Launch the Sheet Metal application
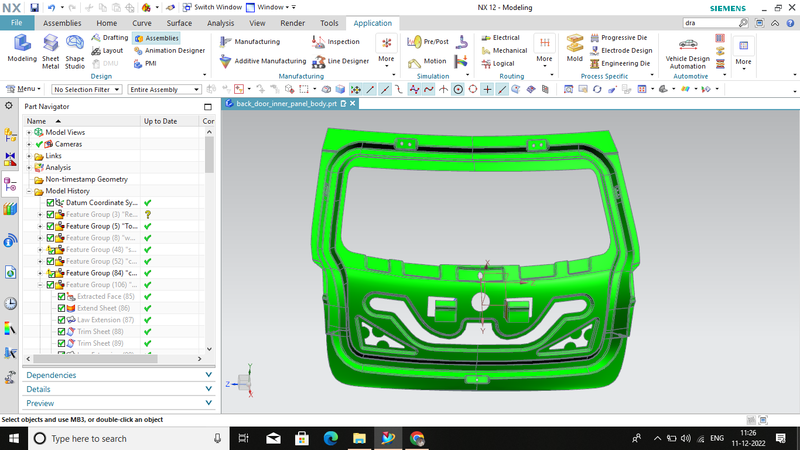This screenshot has width=800, height=450. (51, 52)
